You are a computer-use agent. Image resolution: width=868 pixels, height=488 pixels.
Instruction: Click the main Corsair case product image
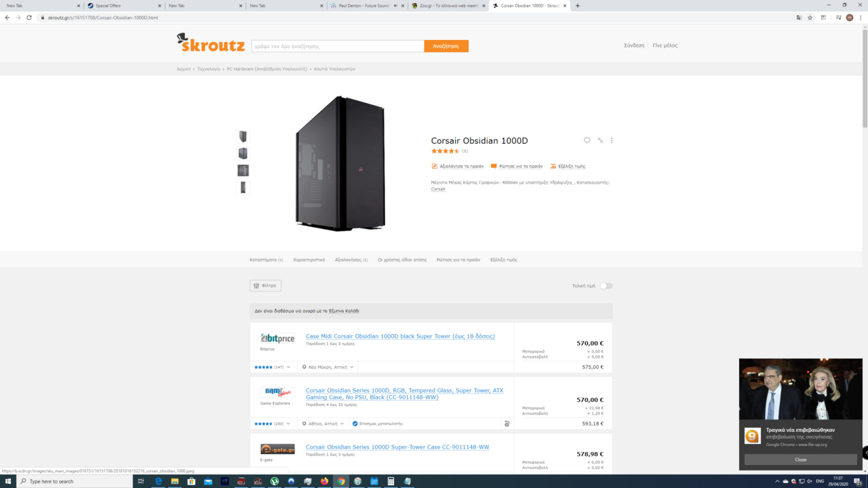(x=340, y=163)
